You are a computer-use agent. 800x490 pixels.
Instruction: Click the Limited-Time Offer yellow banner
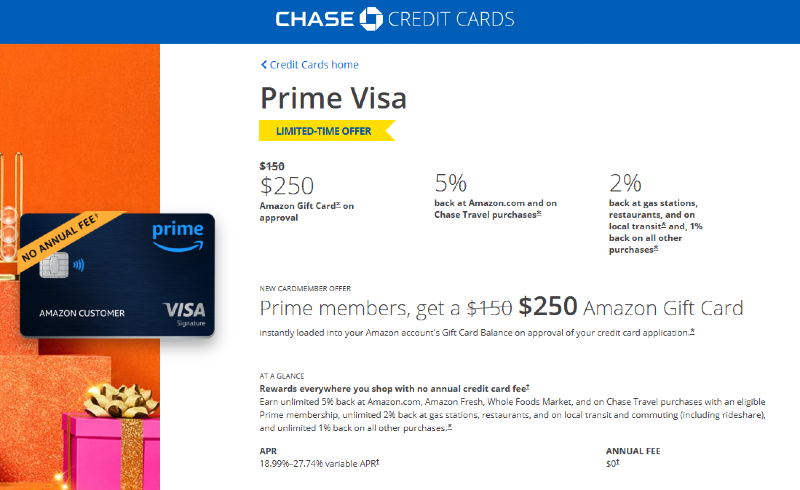[x=326, y=130]
